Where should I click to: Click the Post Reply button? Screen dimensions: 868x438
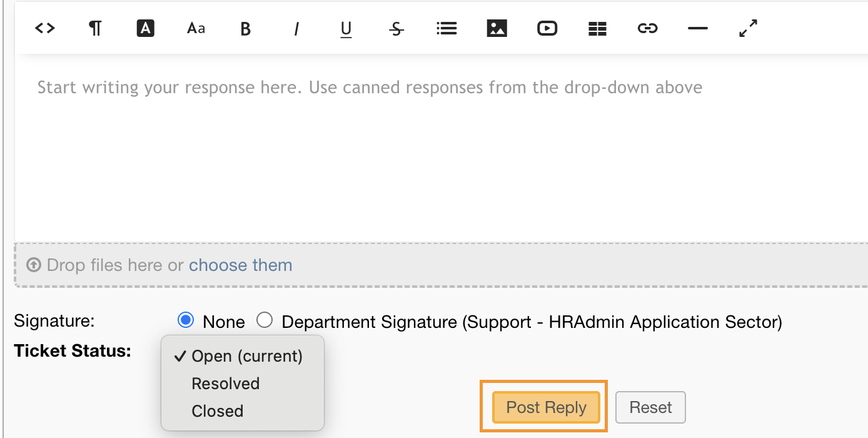click(x=546, y=407)
